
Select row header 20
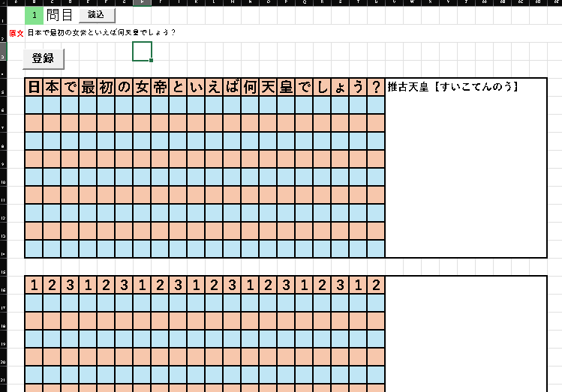click(x=3, y=357)
